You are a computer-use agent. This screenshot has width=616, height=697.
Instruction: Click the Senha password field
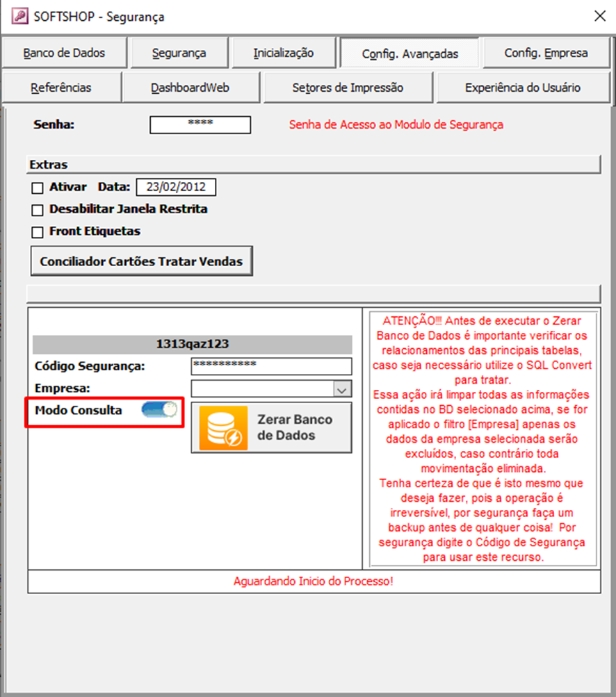[200, 124]
